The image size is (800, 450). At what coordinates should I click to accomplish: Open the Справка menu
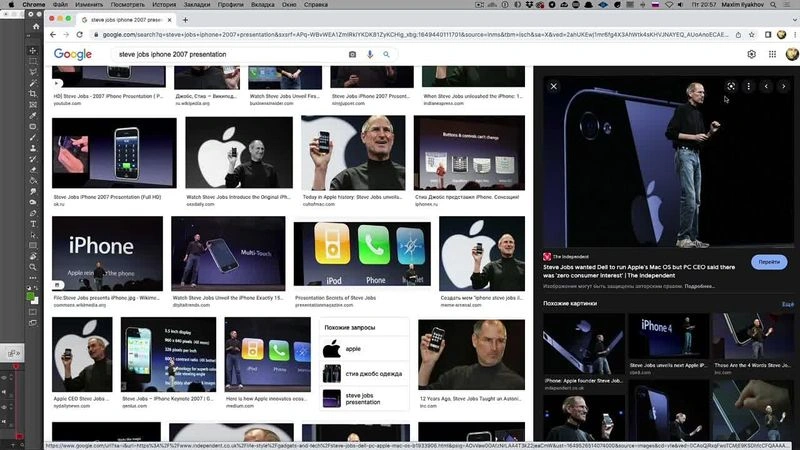316,5
